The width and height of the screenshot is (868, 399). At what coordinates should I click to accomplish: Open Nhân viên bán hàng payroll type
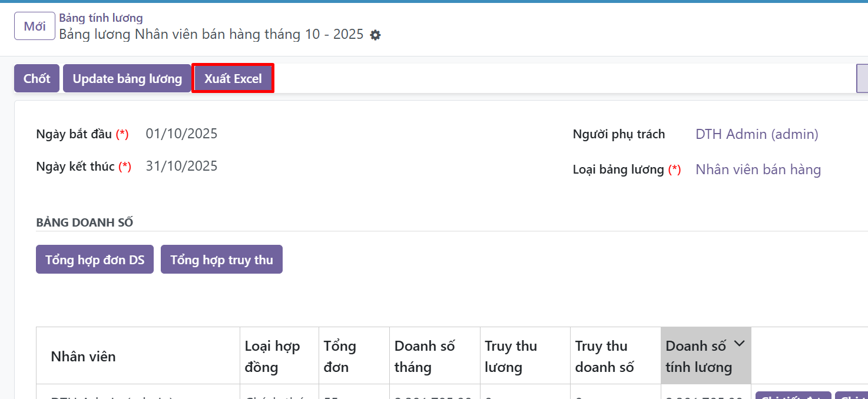(758, 170)
